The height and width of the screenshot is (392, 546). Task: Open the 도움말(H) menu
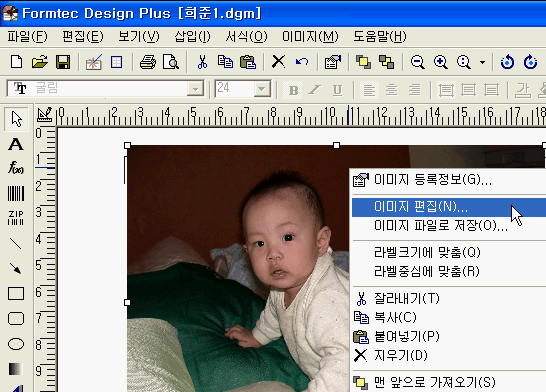pyautogui.click(x=380, y=36)
